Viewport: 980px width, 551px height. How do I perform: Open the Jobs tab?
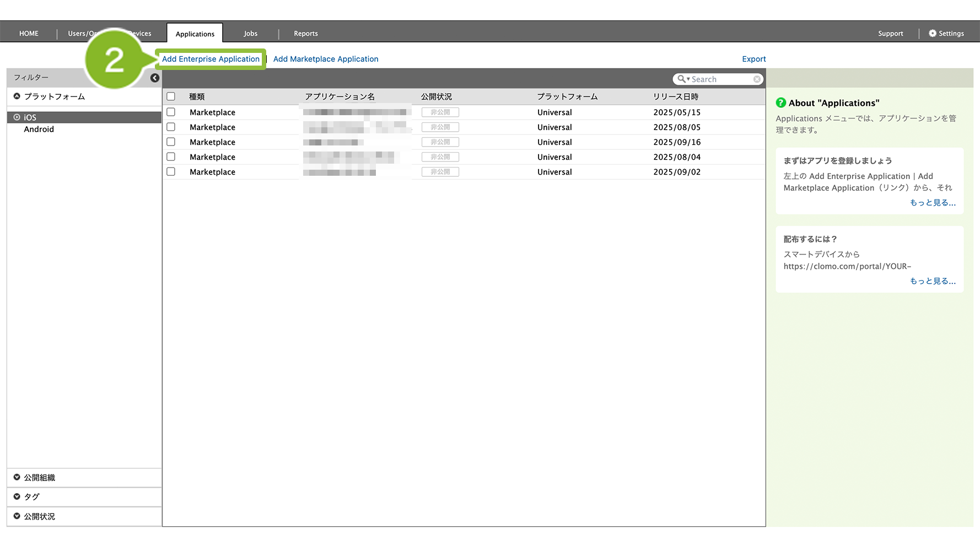click(251, 34)
